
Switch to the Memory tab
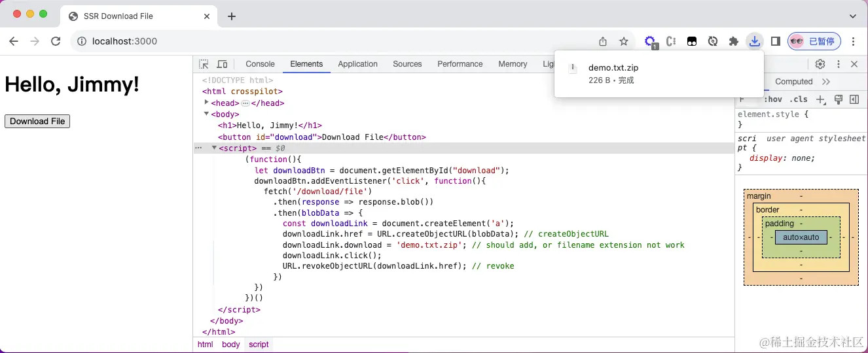(513, 64)
